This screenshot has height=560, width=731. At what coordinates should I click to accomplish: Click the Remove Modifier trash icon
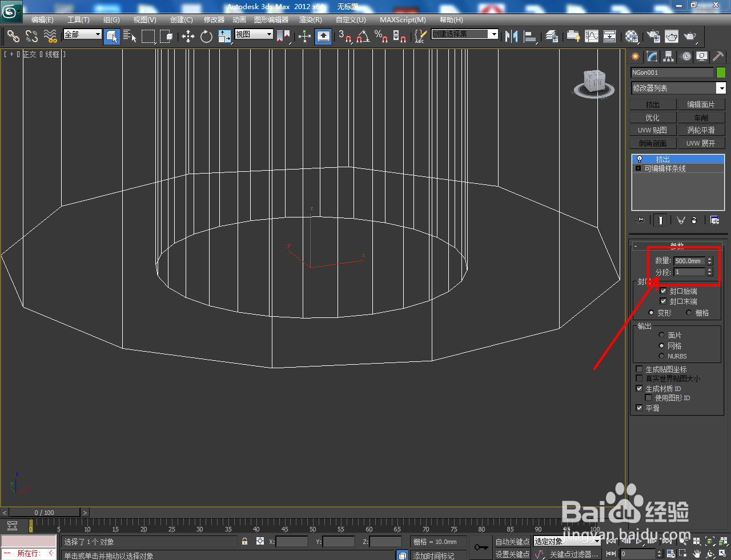pyautogui.click(x=694, y=220)
